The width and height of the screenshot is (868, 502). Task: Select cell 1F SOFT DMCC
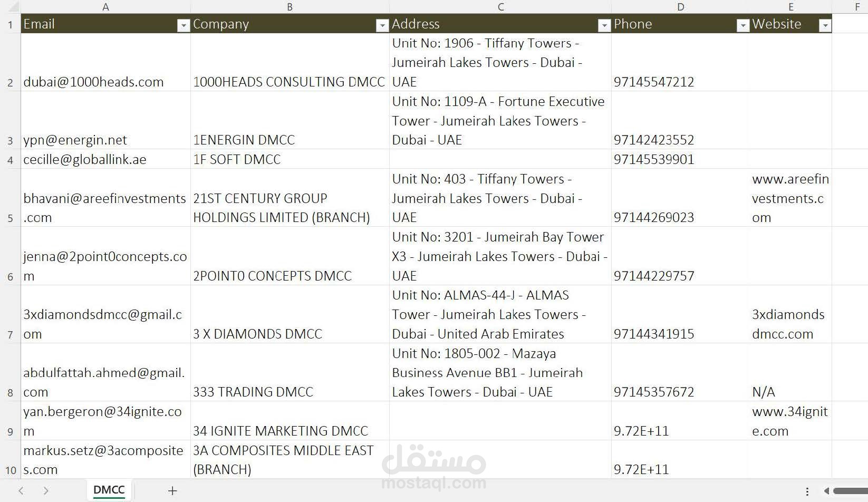(290, 159)
